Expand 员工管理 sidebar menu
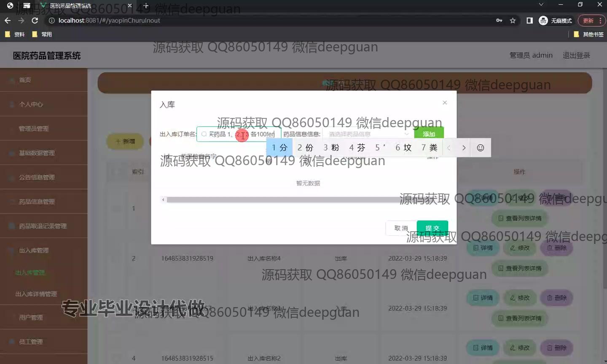Image resolution: width=607 pixels, height=364 pixels. 44,342
